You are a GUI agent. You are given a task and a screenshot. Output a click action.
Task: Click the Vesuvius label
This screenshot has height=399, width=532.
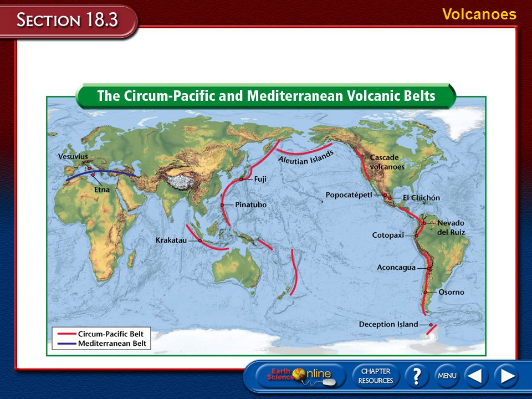tap(73, 156)
